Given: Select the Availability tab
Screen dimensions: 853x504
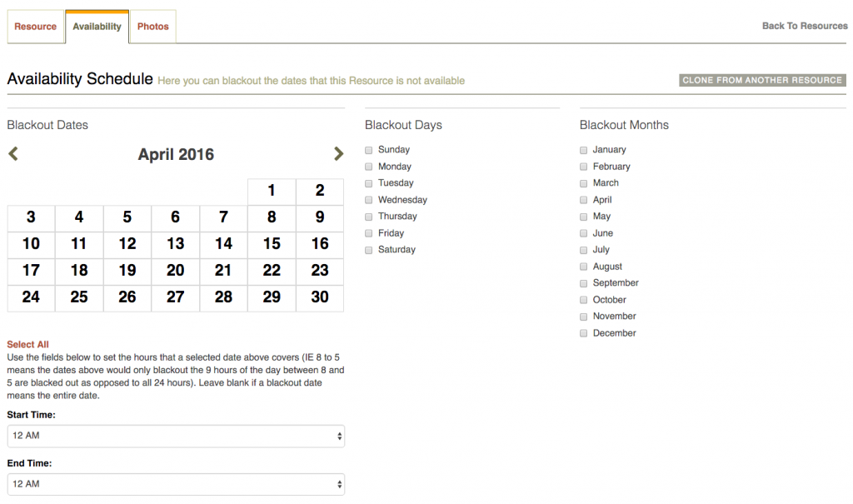Looking at the screenshot, I should click(x=97, y=27).
